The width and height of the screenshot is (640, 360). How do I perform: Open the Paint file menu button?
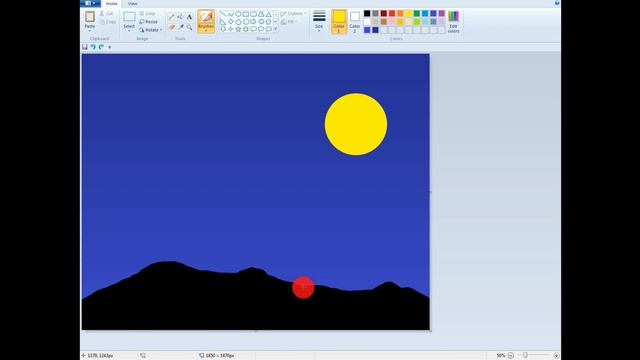click(x=90, y=3)
